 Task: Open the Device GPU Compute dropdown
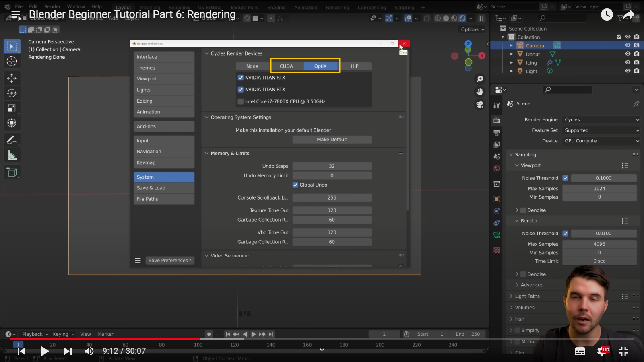coord(601,141)
